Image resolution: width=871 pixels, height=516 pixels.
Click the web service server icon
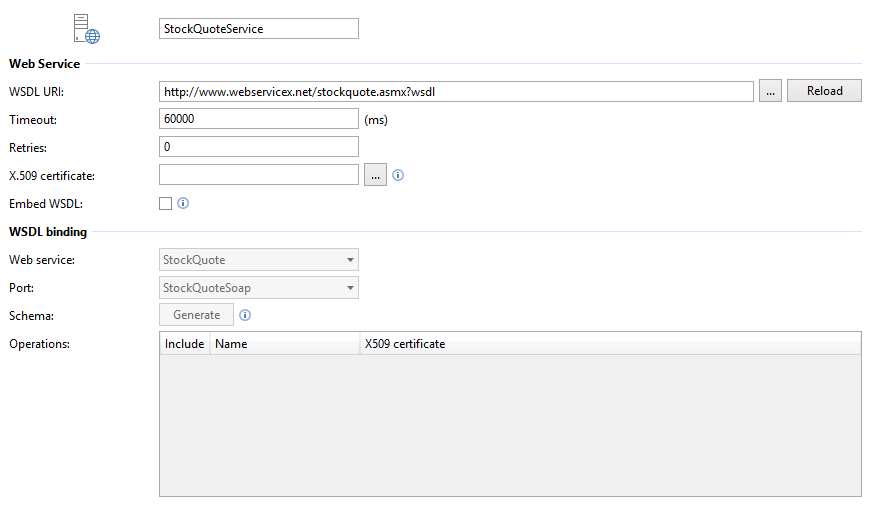pyautogui.click(x=87, y=29)
